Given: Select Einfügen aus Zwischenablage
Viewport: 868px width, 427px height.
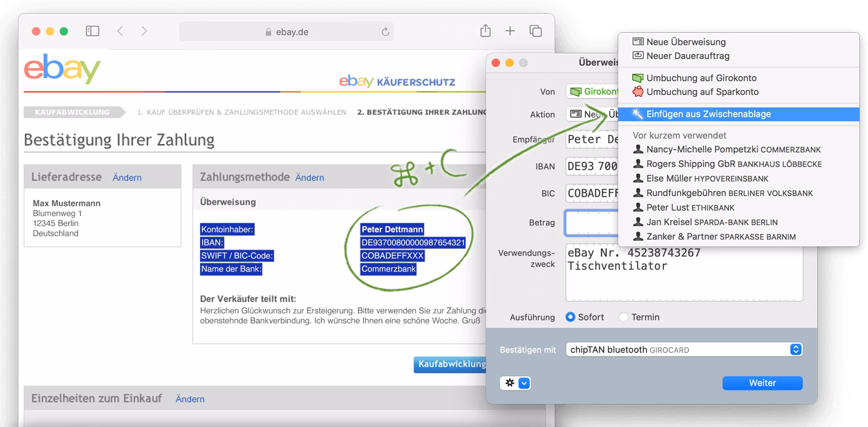Looking at the screenshot, I should click(x=739, y=114).
